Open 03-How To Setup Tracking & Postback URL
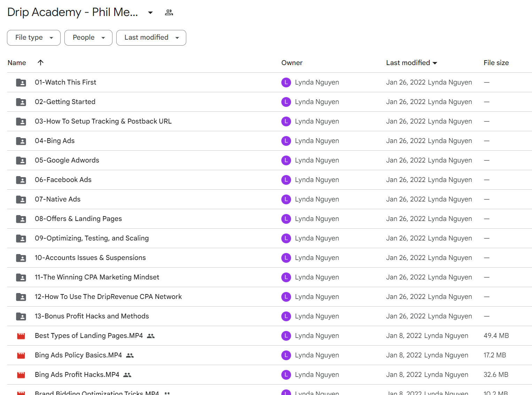The image size is (532, 395). tap(103, 121)
